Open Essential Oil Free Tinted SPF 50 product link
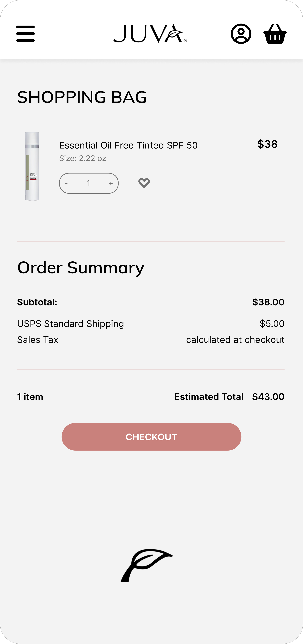The width and height of the screenshot is (303, 644). click(x=128, y=145)
